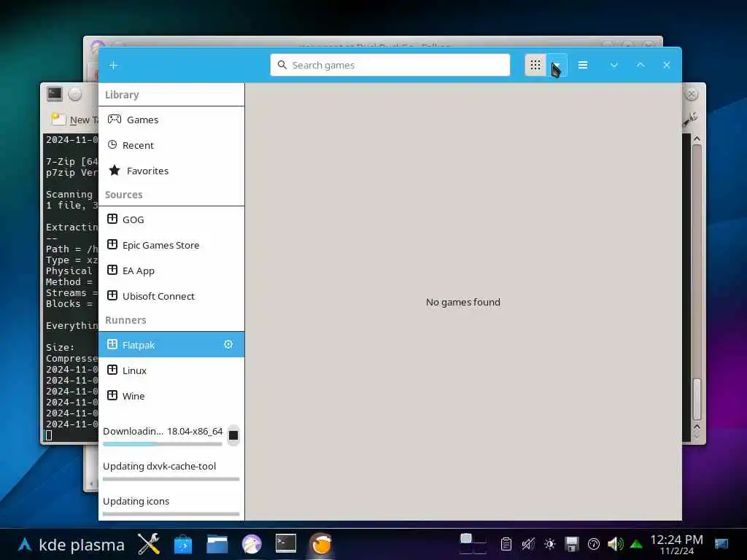Click the terminal scrollbar up arrow

[697, 139]
